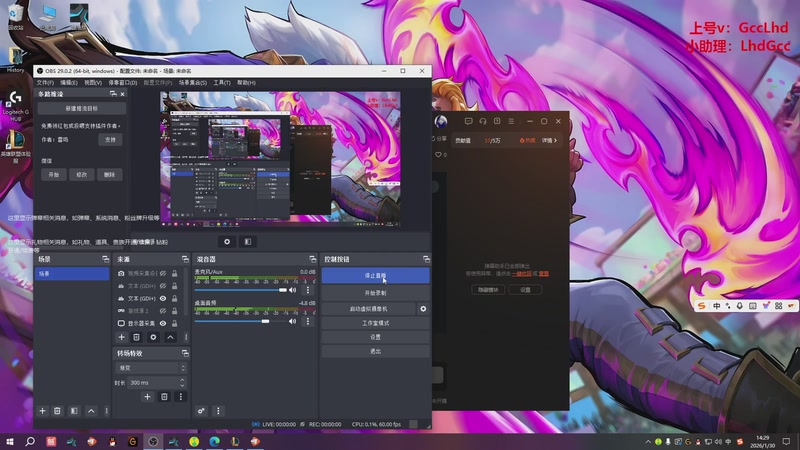This screenshot has height=450, width=800.
Task: Add a new scene with the plus icon
Action: click(x=42, y=411)
